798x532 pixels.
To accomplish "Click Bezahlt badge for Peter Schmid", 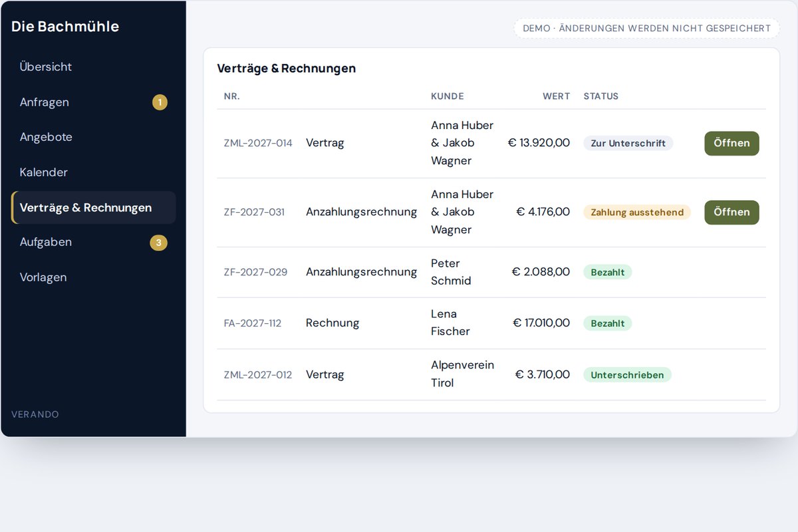I will pyautogui.click(x=608, y=272).
